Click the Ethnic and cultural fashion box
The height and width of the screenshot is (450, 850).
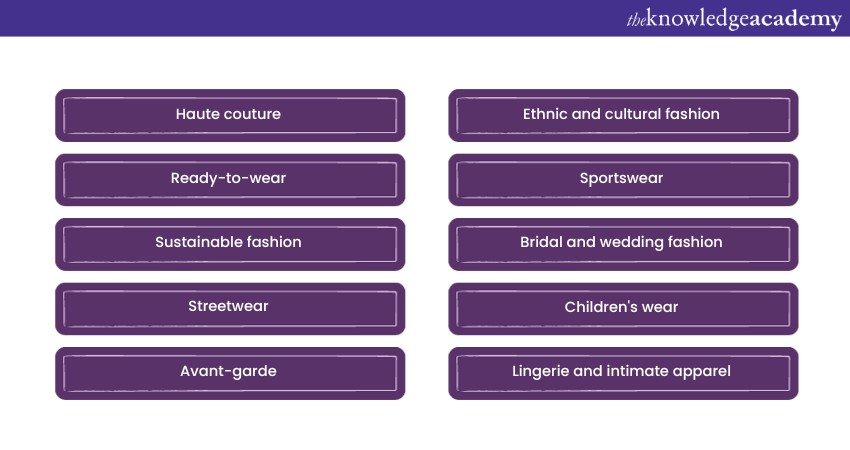(622, 115)
